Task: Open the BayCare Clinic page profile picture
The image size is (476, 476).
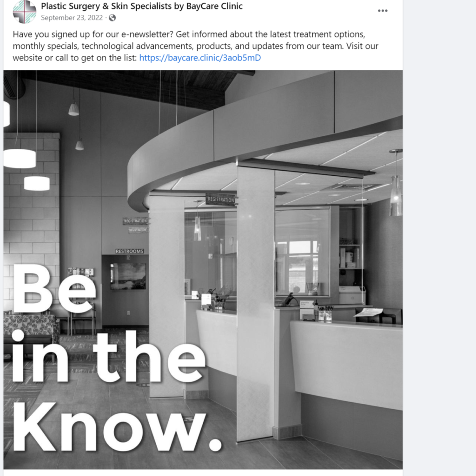Action: click(25, 12)
